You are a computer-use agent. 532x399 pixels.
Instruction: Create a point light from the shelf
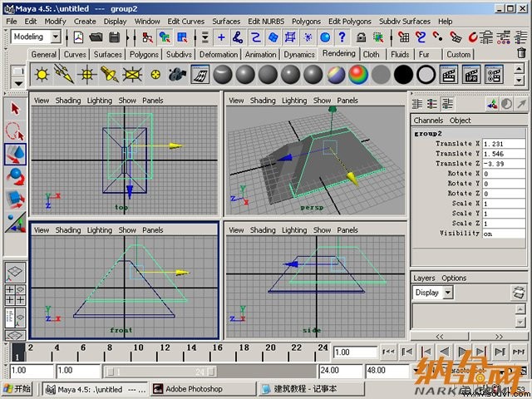click(x=86, y=74)
